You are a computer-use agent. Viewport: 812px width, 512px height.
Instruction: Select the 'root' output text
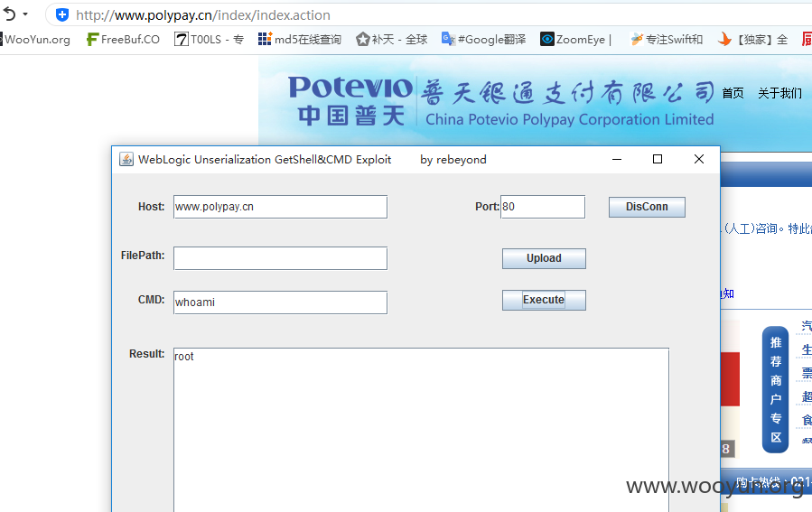(184, 356)
